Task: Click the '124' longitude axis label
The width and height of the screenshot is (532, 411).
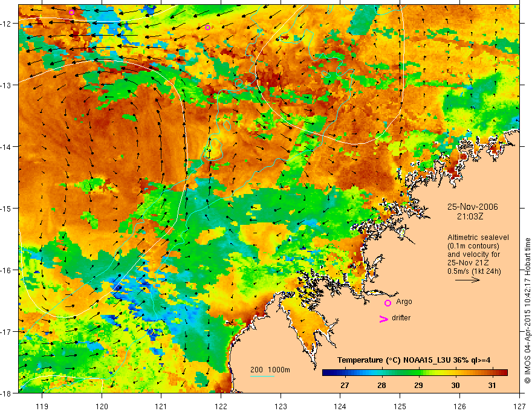Action: pos(340,406)
